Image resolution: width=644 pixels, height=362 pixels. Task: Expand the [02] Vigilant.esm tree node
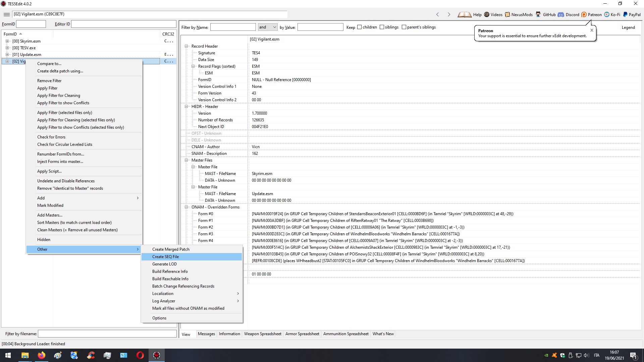(x=7, y=61)
